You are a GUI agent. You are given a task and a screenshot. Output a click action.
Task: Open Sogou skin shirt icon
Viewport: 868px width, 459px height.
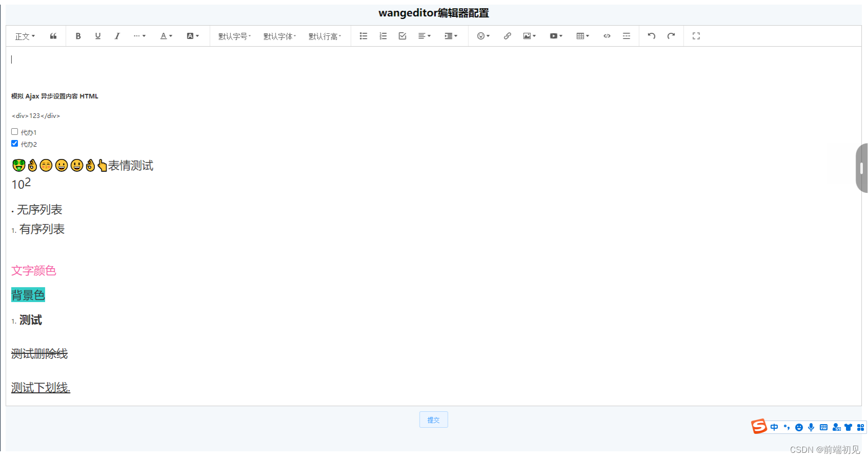(x=848, y=427)
